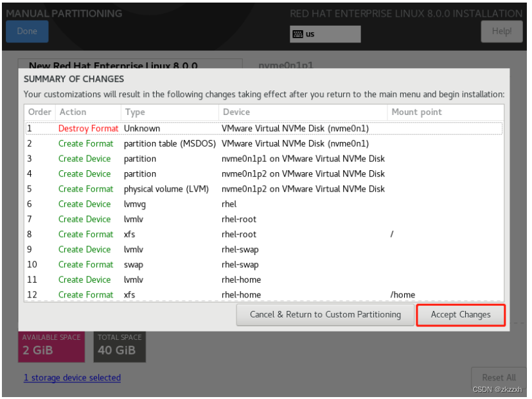Select the partition table (MSDOS) row
Image resolution: width=532 pixels, height=399 pixels.
pos(263,144)
